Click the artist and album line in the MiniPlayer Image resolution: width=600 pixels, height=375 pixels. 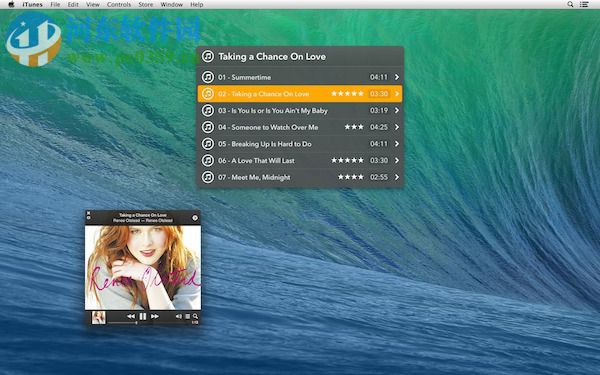point(143,220)
